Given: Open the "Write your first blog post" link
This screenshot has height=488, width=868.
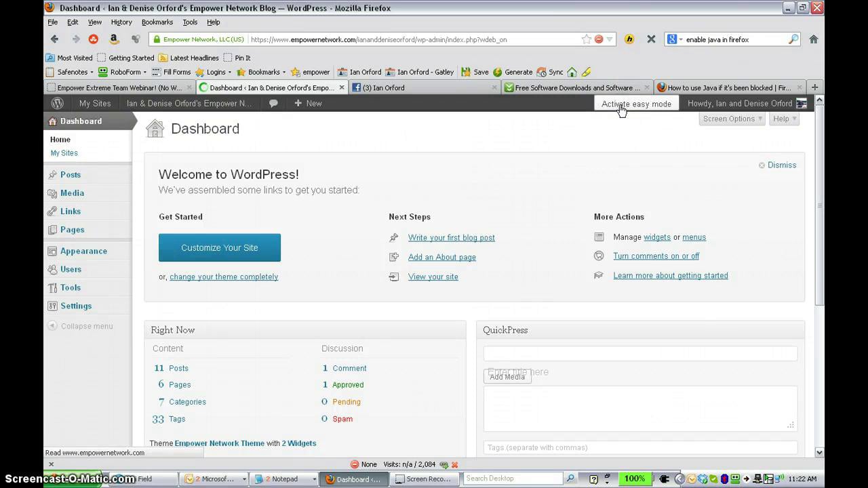Looking at the screenshot, I should [452, 238].
